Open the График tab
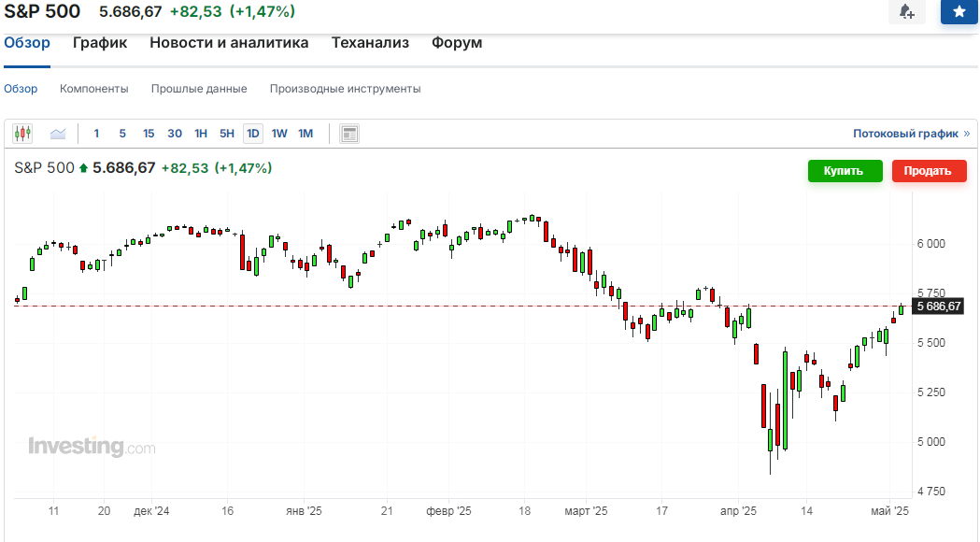The image size is (980, 542). pos(100,42)
